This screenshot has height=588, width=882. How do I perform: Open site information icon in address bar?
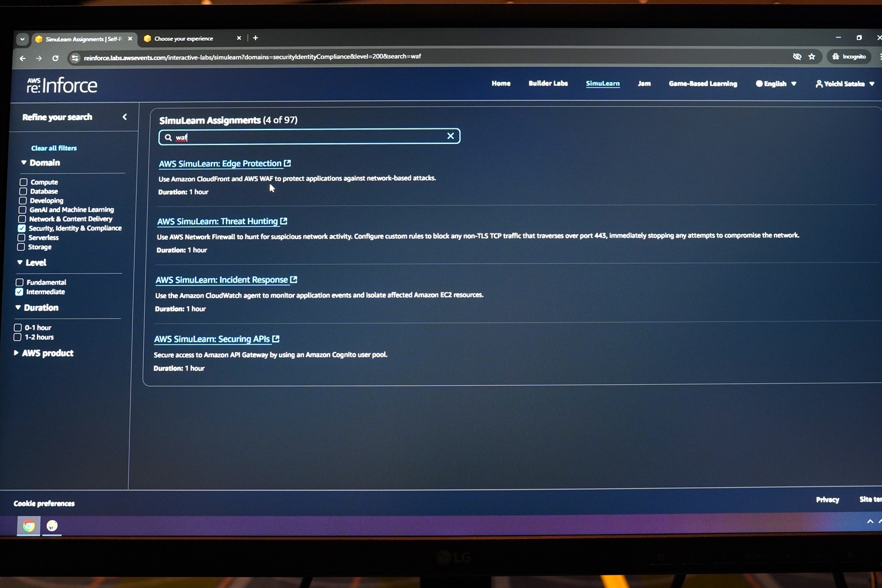point(75,58)
